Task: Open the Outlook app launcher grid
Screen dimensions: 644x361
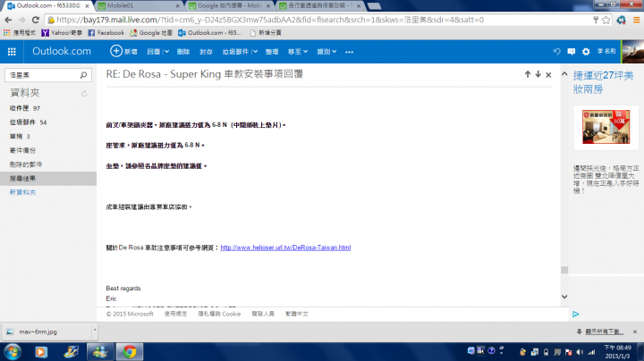Action: [12, 52]
